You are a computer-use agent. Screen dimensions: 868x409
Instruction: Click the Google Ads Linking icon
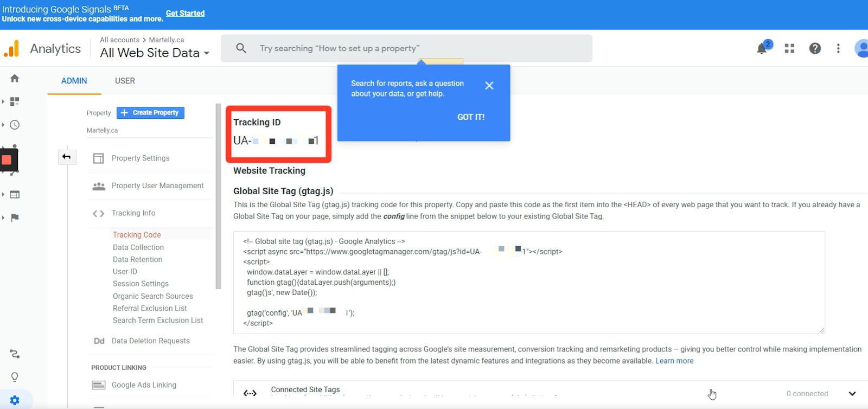tap(99, 385)
